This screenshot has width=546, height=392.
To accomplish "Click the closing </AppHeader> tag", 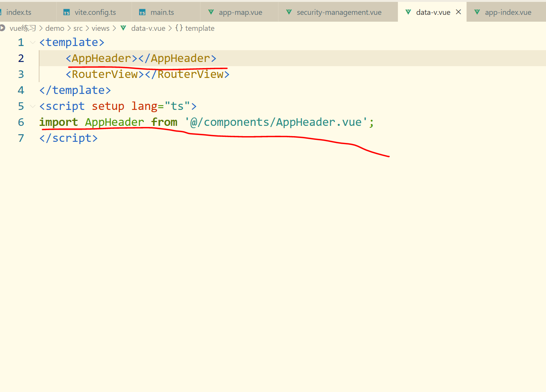I will [177, 58].
